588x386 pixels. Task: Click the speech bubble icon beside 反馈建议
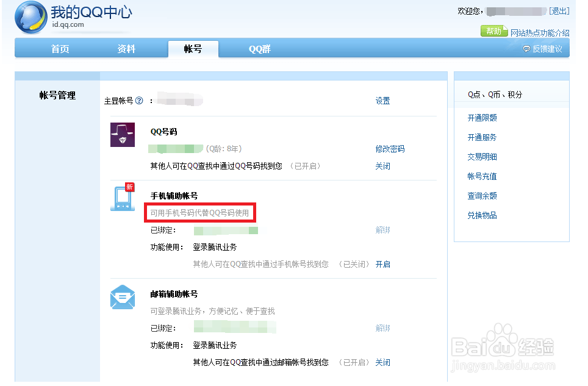(526, 49)
